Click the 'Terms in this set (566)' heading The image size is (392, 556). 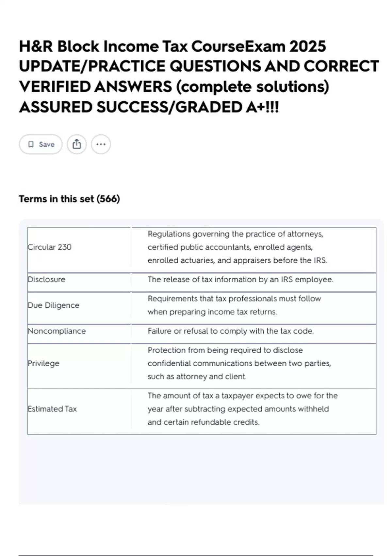(x=69, y=199)
